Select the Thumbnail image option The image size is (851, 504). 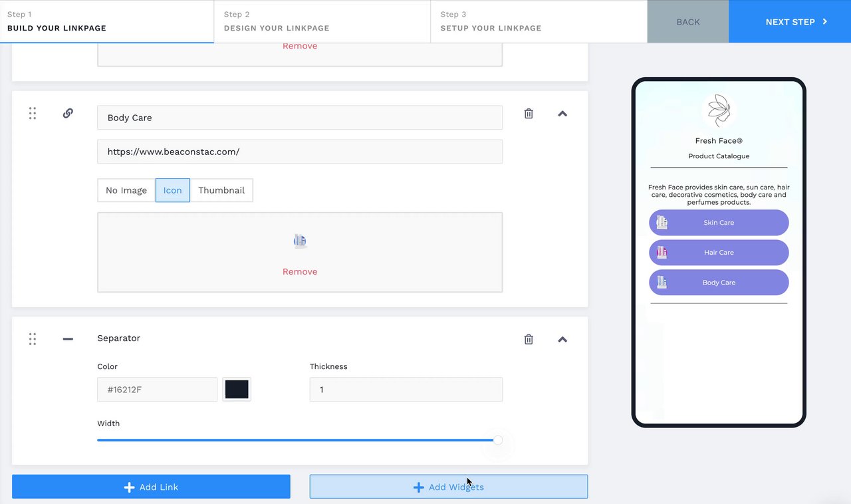pyautogui.click(x=221, y=190)
